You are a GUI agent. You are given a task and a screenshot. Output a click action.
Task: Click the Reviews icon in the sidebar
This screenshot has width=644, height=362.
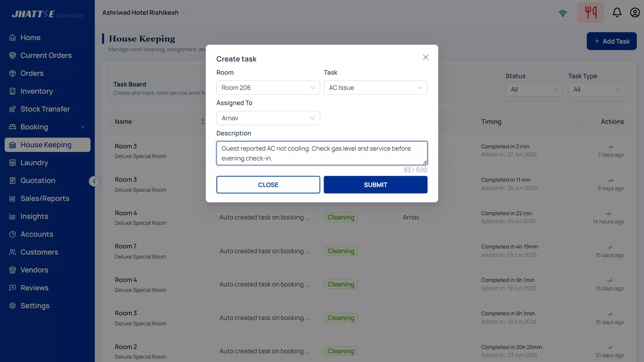(x=12, y=288)
